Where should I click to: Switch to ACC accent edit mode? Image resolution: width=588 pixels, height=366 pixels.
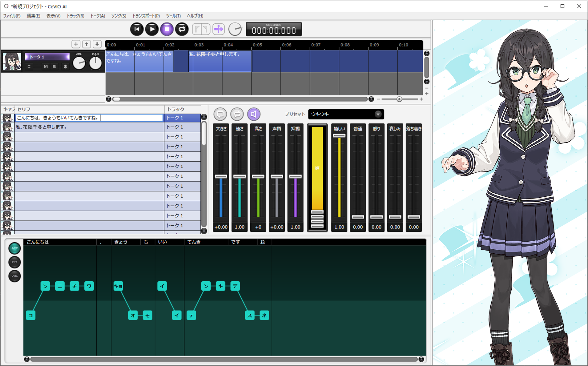(14, 248)
